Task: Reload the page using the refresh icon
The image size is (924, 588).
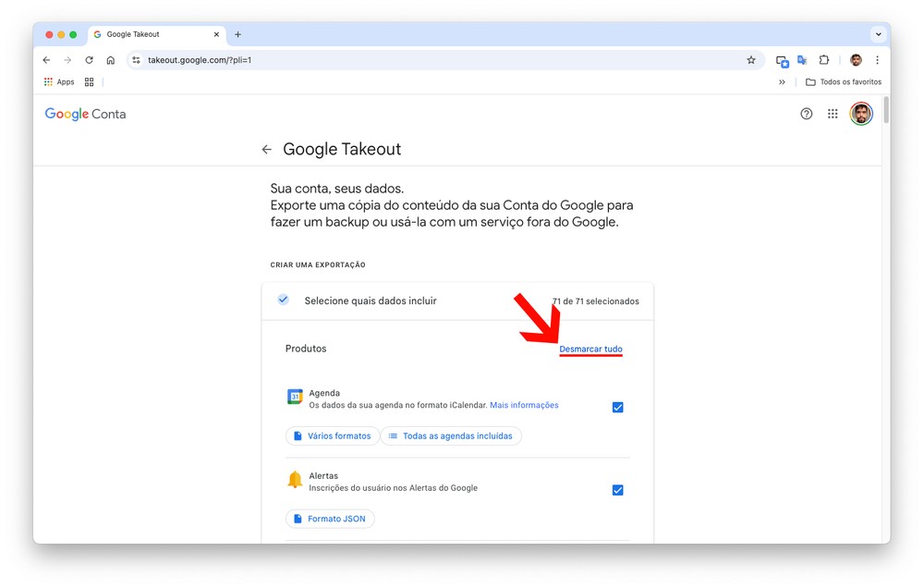Action: coord(89,60)
